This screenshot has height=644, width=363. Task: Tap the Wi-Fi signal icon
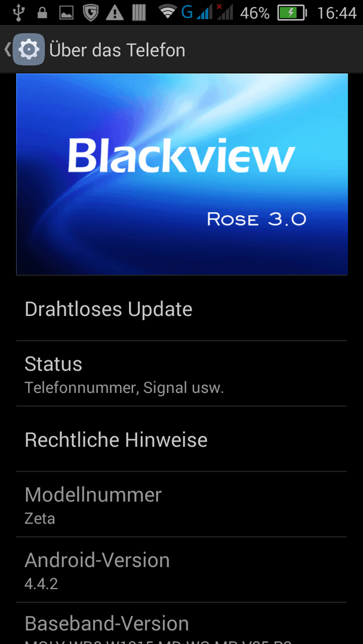pyautogui.click(x=168, y=13)
